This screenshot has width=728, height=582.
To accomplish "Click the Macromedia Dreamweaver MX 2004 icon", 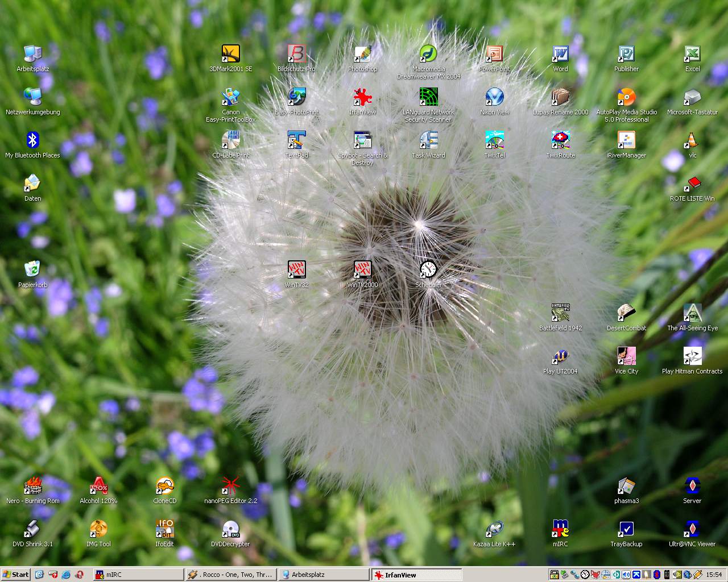I will coord(428,55).
